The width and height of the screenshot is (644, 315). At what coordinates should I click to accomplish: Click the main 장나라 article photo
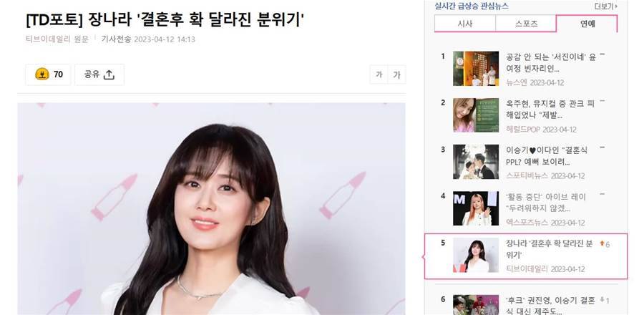(x=211, y=208)
